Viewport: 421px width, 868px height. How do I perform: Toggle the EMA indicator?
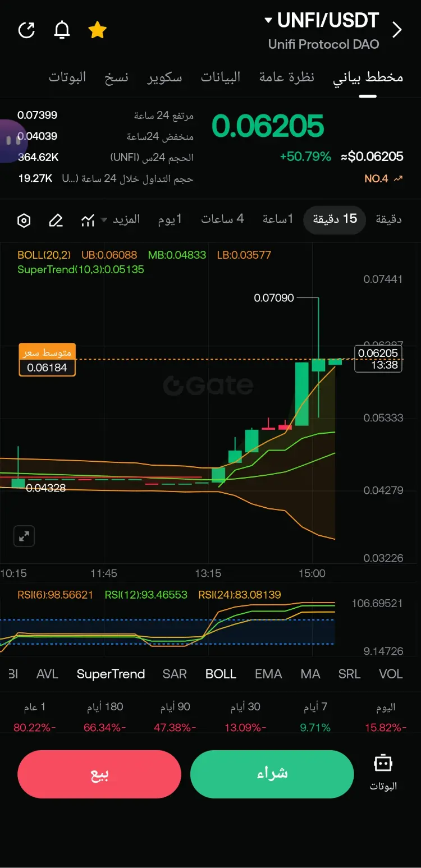click(x=268, y=674)
